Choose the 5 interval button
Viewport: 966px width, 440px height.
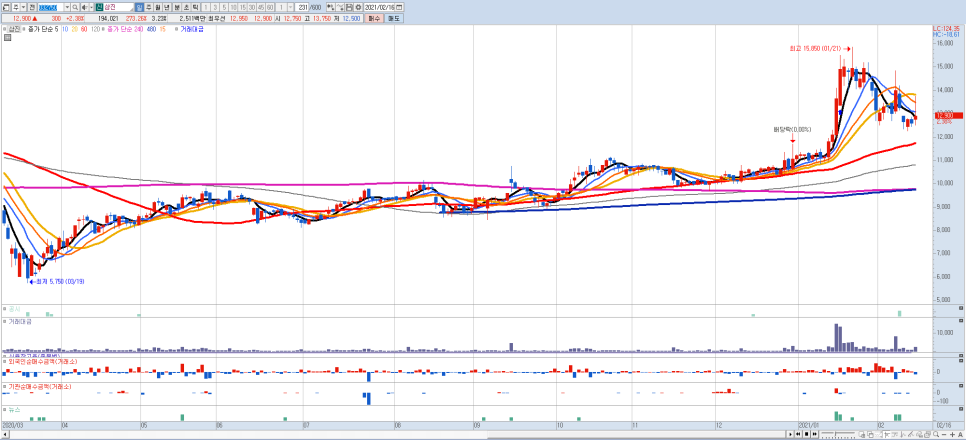tap(224, 7)
